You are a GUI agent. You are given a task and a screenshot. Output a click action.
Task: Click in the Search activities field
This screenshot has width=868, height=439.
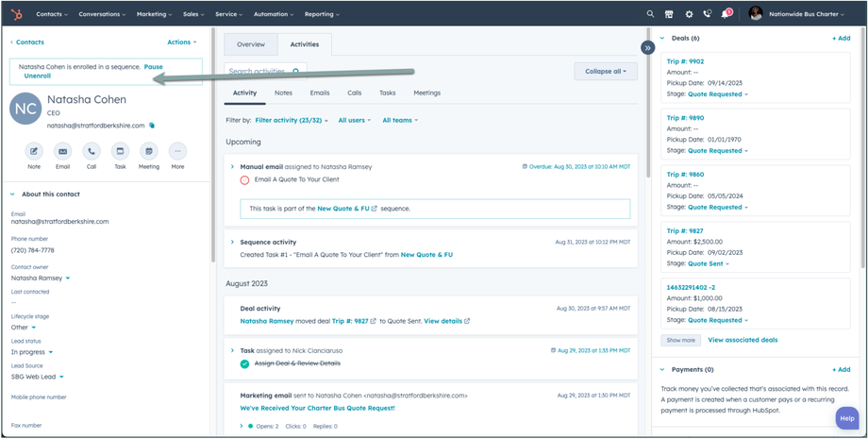point(259,71)
